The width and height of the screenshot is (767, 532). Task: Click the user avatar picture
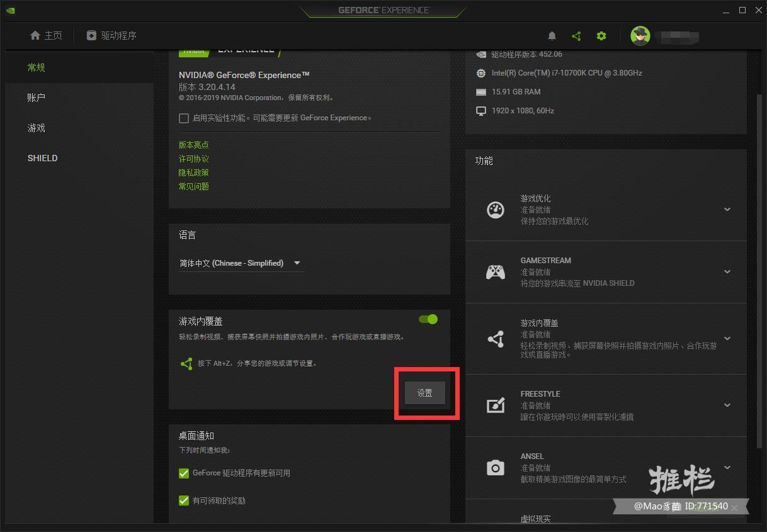[x=640, y=36]
